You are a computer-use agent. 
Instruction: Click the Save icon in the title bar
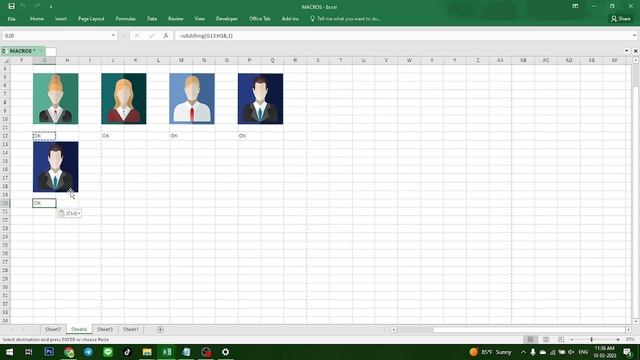[x=11, y=6]
